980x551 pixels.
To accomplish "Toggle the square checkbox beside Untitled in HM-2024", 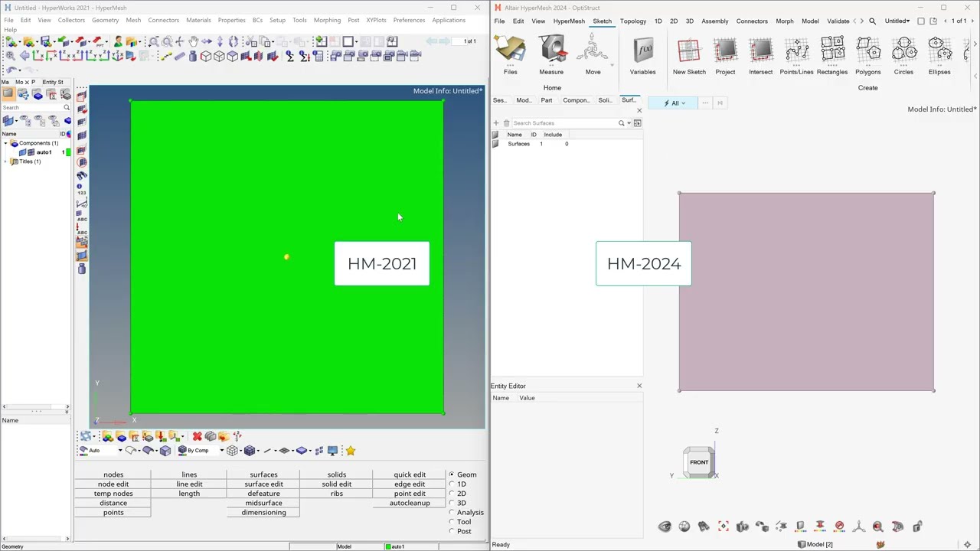I will (x=921, y=21).
